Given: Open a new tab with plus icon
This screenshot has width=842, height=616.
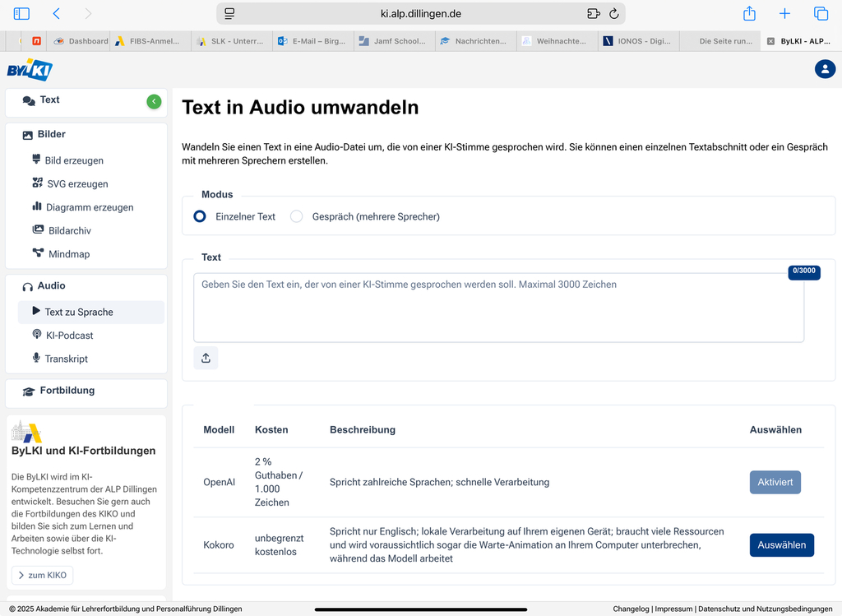Looking at the screenshot, I should coord(784,14).
